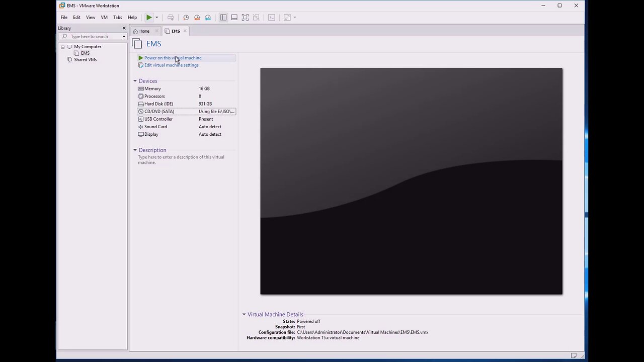Open the Manage snapshots toolbar icon
This screenshot has height=362, width=644.
208,17
